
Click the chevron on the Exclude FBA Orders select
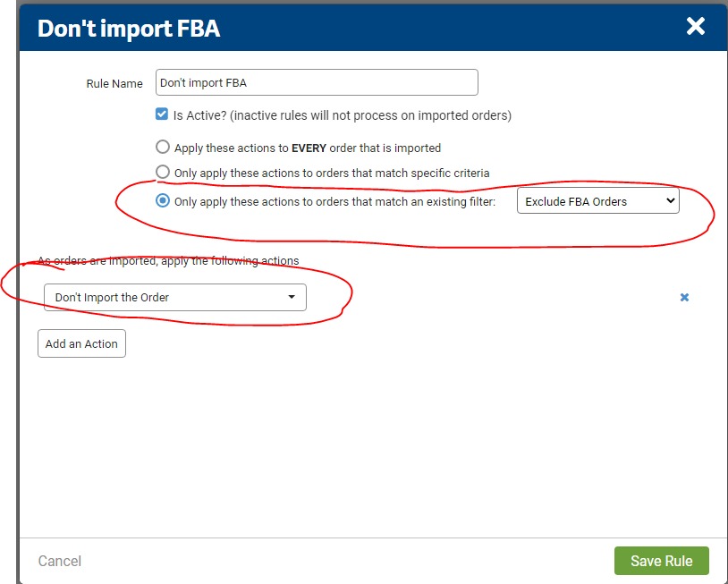671,201
